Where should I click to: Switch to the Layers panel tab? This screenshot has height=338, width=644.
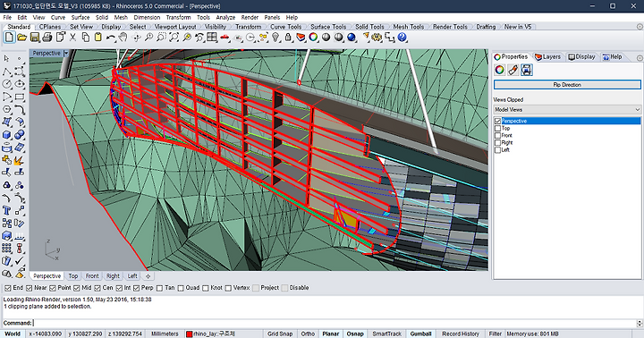coord(548,56)
